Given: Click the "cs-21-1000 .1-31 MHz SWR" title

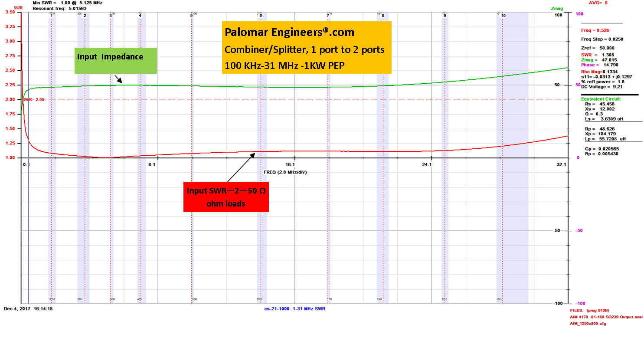Looking at the screenshot, I should click(x=295, y=309).
